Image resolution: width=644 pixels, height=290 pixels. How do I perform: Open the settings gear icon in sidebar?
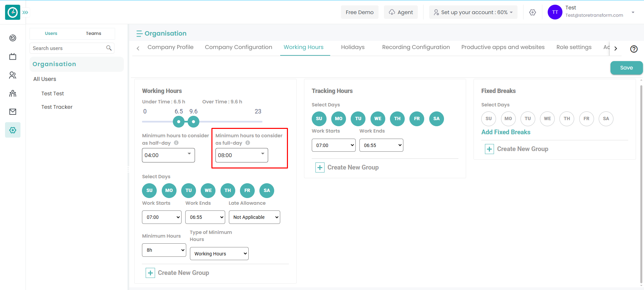click(x=13, y=130)
